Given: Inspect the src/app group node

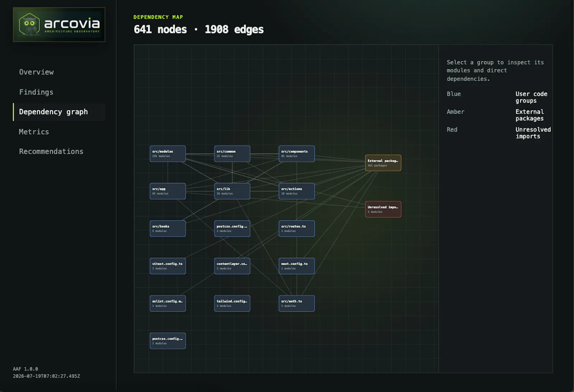Looking at the screenshot, I should pyautogui.click(x=168, y=191).
